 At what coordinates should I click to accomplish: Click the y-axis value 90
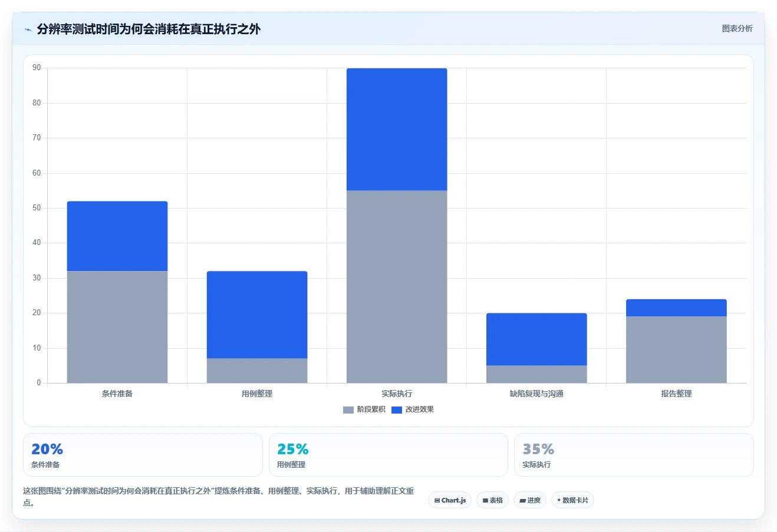[37, 68]
